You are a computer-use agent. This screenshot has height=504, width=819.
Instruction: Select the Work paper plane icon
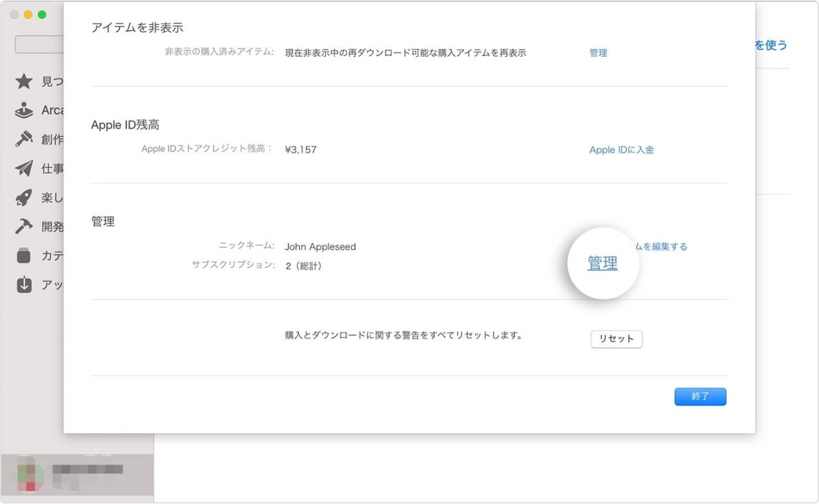24,168
